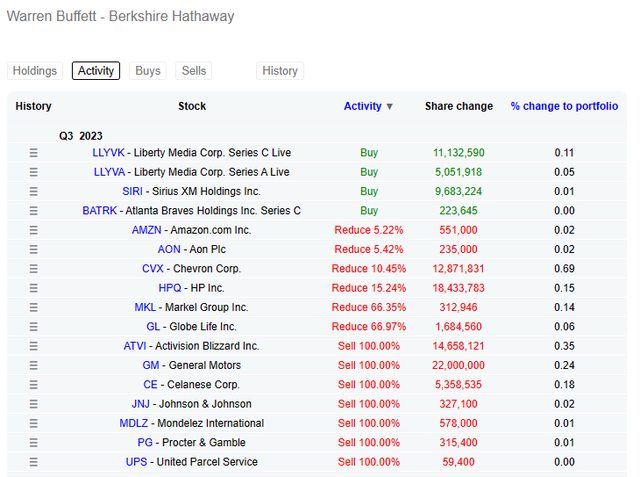This screenshot has width=640, height=477.
Task: Click history icon for United Parcel Service
Action: tap(33, 462)
